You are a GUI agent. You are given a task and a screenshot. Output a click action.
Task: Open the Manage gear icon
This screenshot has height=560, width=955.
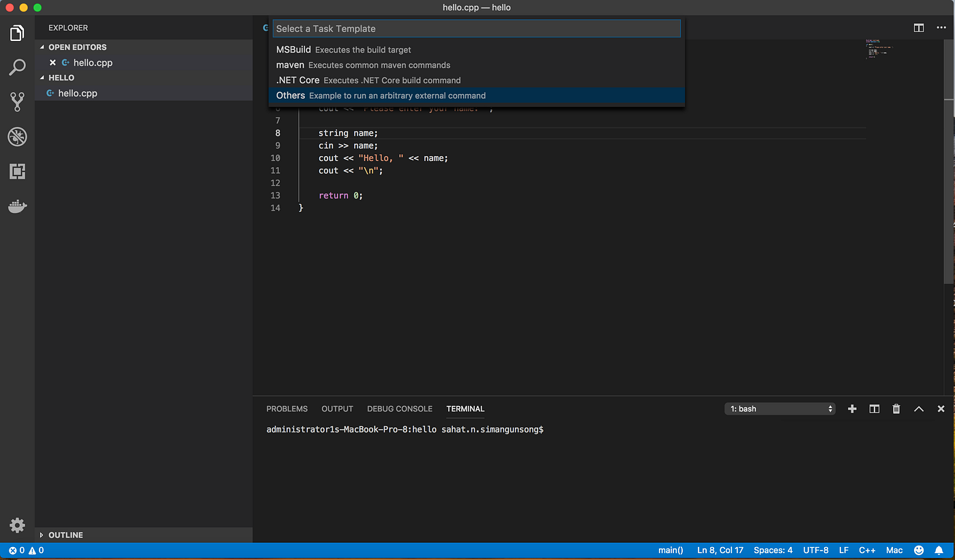pos(17,525)
